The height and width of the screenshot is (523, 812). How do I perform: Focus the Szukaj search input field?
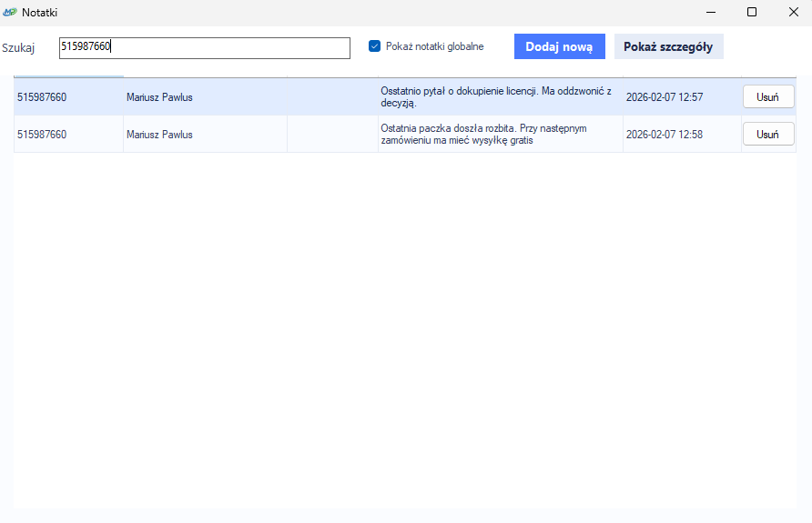(x=204, y=48)
